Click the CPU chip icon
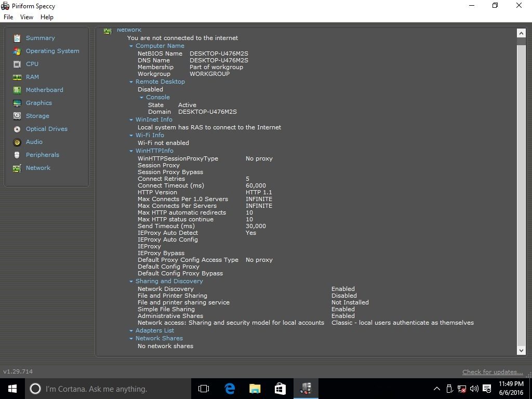The image size is (532, 399). click(x=17, y=64)
